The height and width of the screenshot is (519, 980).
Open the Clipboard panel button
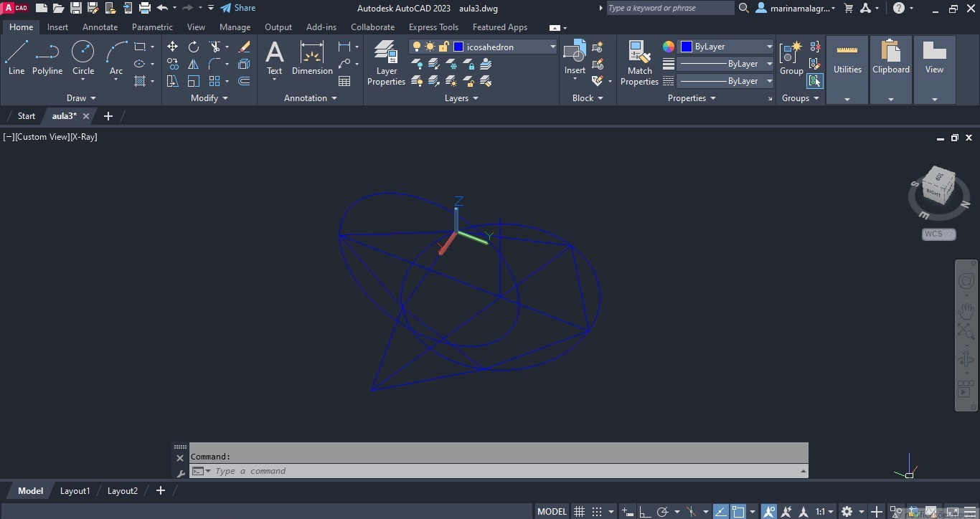[x=891, y=70]
